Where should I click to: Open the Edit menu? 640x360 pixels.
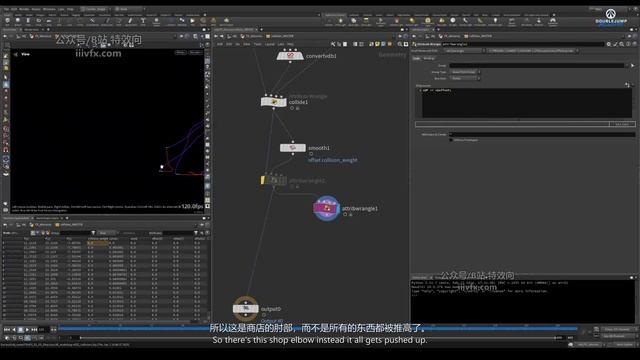pyautogui.click(x=13, y=9)
